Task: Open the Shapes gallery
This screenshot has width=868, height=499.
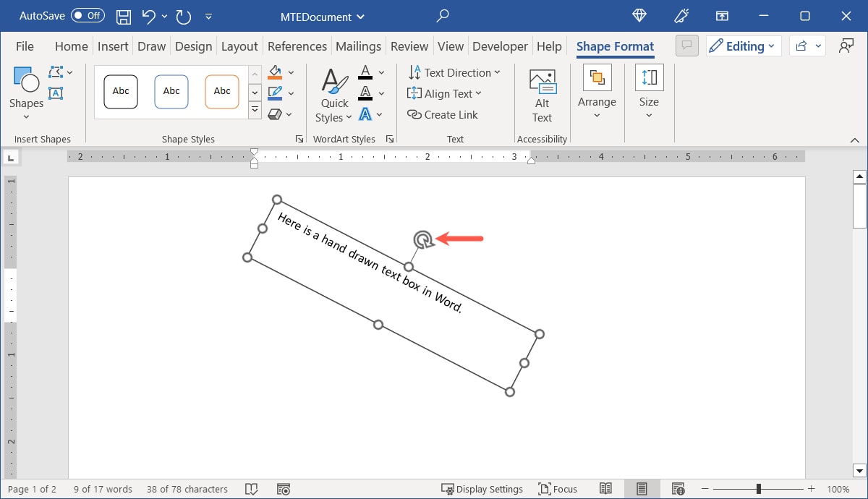Action: [25, 90]
